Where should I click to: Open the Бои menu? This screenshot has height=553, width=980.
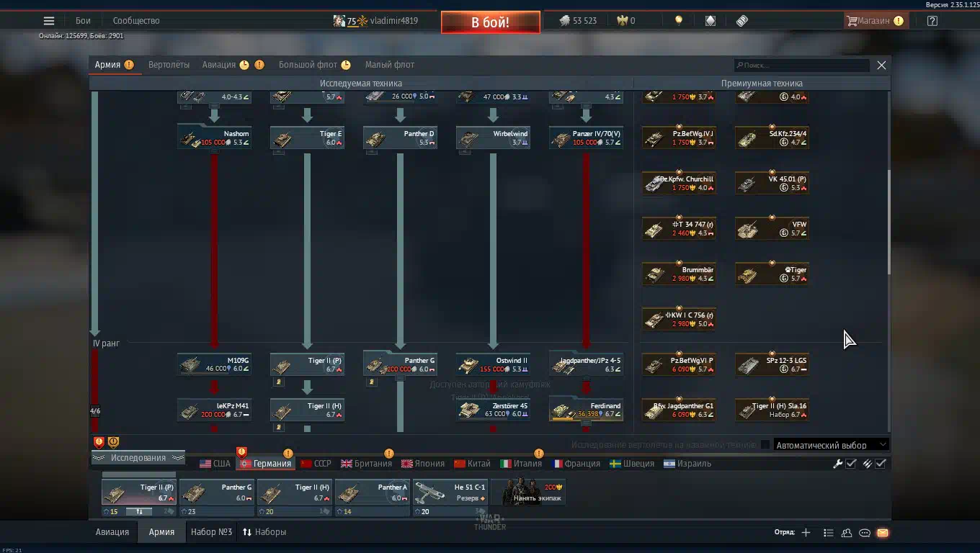pyautogui.click(x=83, y=21)
